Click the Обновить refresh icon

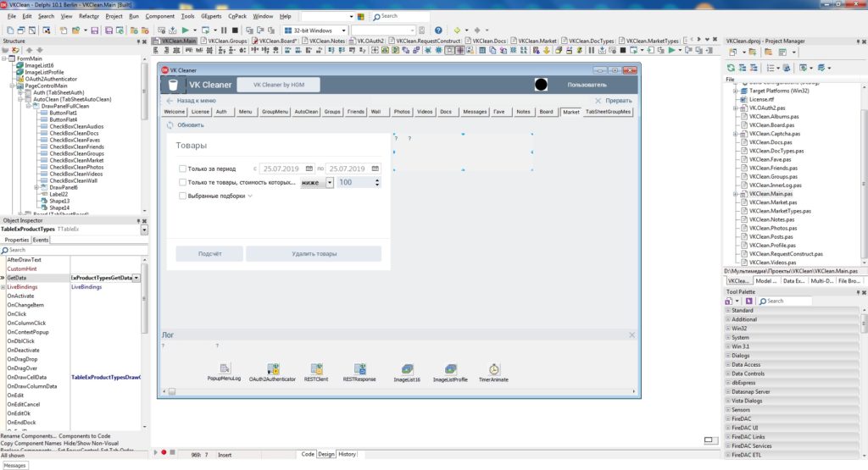click(x=170, y=124)
